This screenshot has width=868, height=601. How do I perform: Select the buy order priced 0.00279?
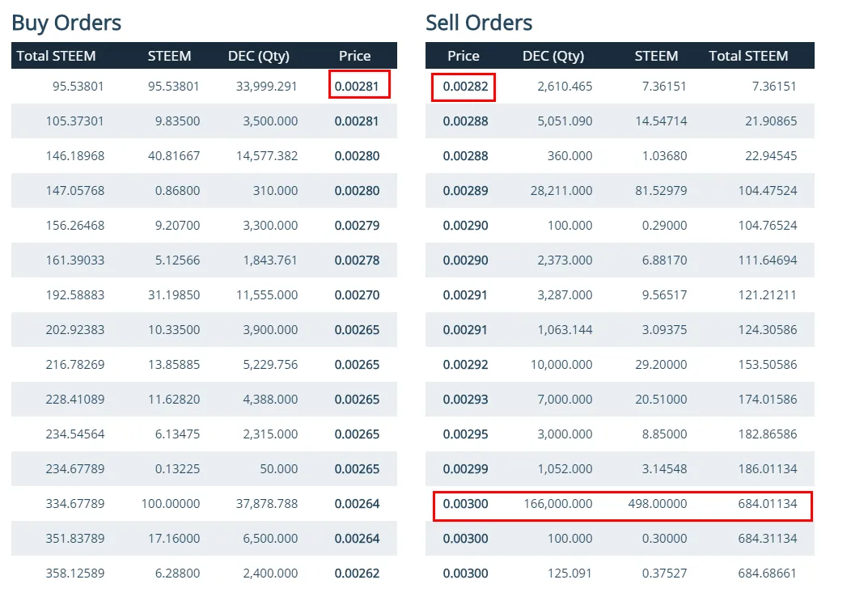pyautogui.click(x=357, y=226)
